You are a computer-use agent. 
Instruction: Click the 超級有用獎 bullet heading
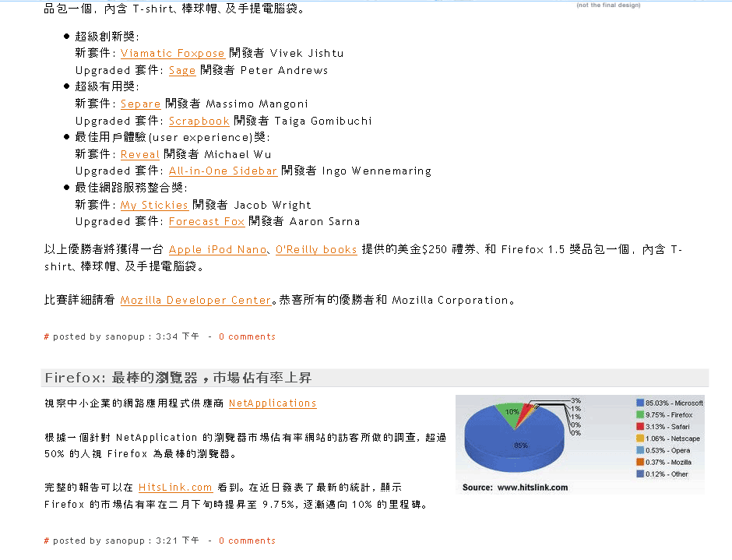click(107, 86)
